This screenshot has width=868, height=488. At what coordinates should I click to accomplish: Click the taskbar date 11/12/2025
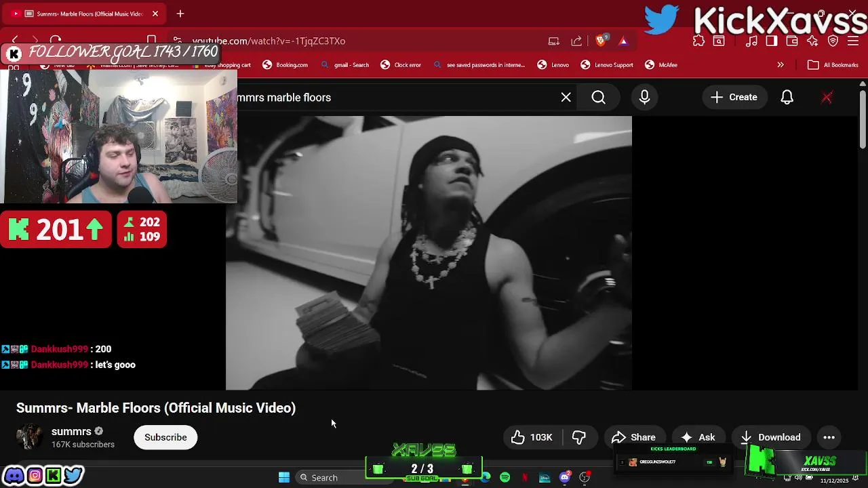[x=834, y=481]
